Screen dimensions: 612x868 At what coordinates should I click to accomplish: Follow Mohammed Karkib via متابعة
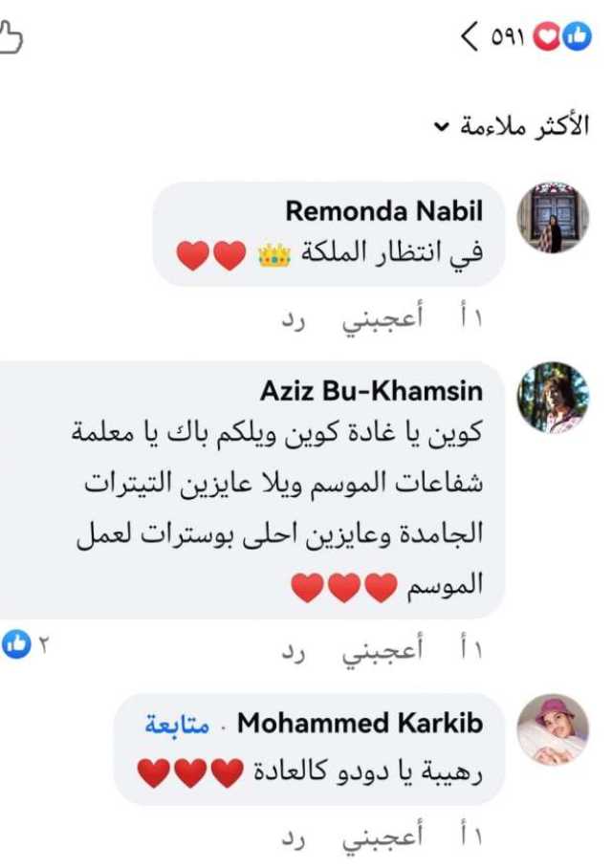177,724
